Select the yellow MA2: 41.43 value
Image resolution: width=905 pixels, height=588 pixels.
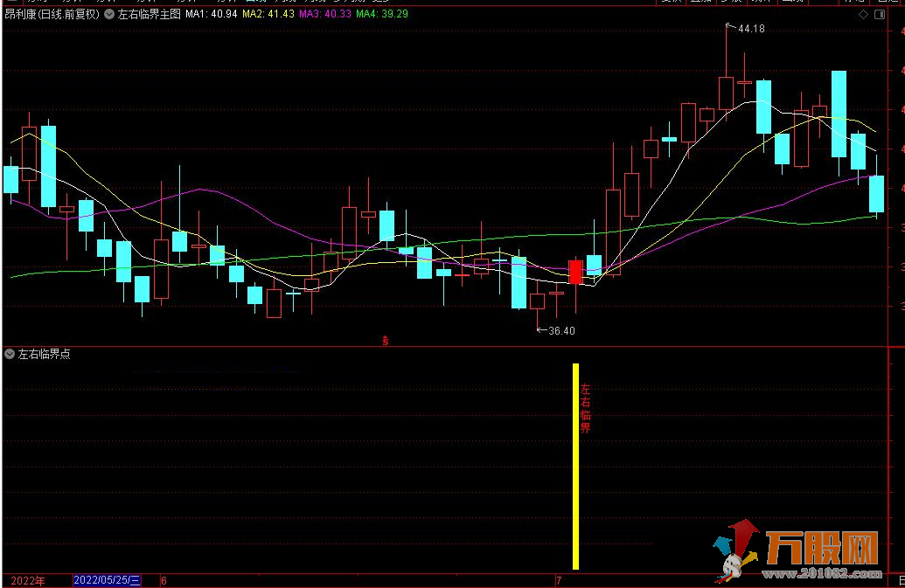(268, 14)
